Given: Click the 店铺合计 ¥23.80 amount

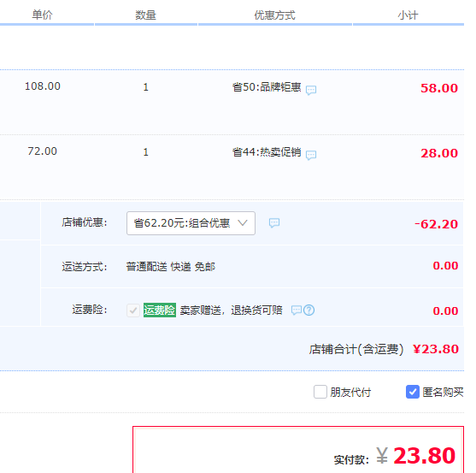Looking at the screenshot, I should tap(436, 349).
